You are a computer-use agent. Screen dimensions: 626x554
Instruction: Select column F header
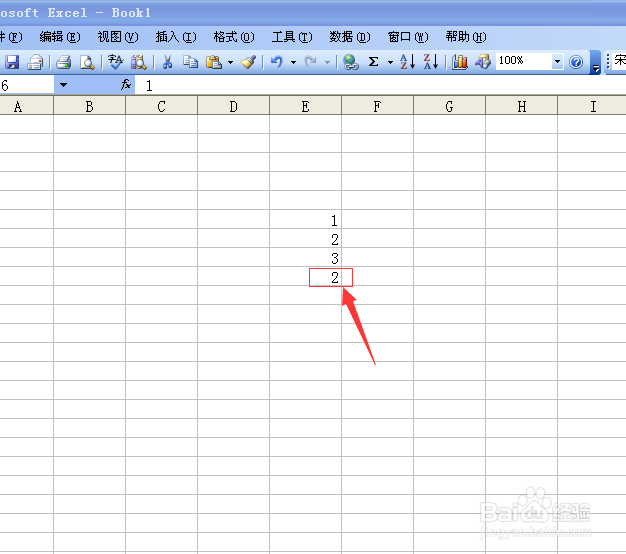(377, 106)
